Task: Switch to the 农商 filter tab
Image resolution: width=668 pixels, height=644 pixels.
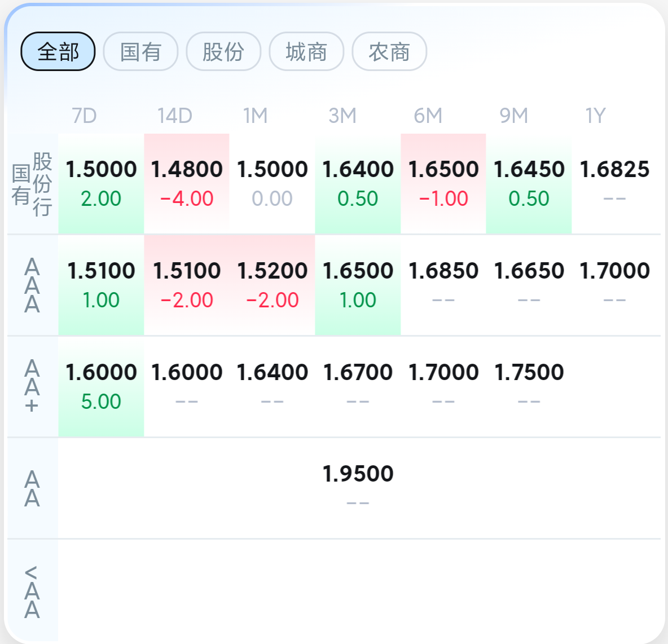Action: (389, 51)
